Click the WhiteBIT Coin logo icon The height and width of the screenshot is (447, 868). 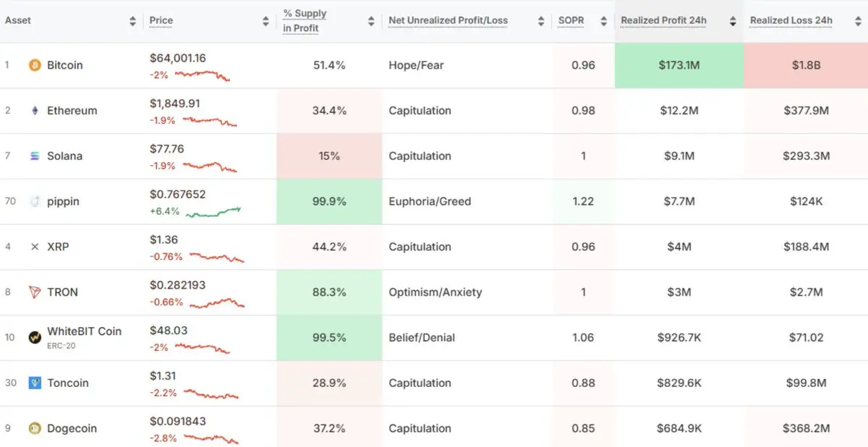coord(35,337)
